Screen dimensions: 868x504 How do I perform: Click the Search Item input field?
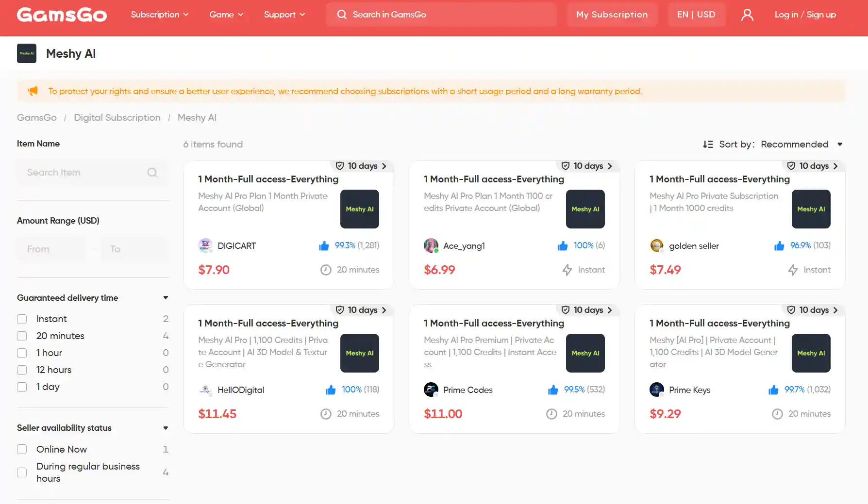[93, 172]
